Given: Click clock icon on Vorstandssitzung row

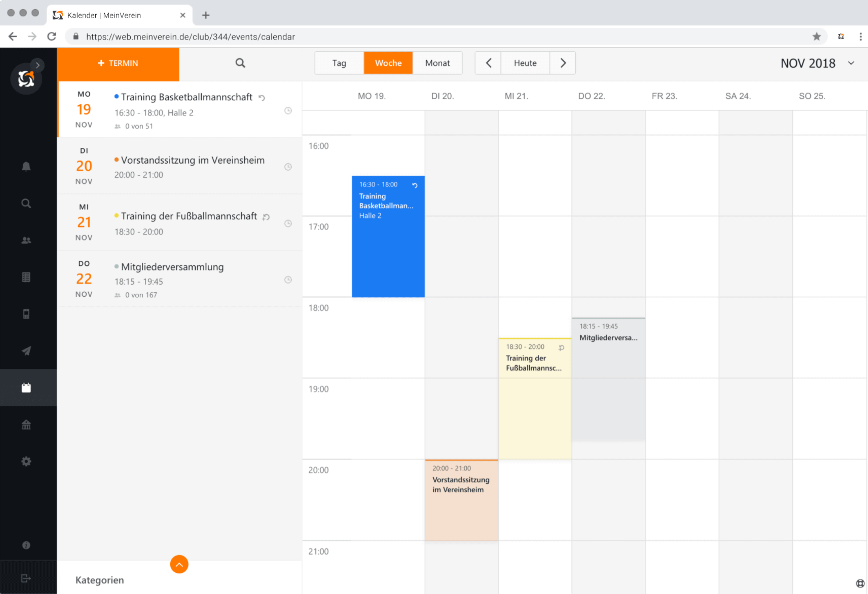Looking at the screenshot, I should coord(288,167).
